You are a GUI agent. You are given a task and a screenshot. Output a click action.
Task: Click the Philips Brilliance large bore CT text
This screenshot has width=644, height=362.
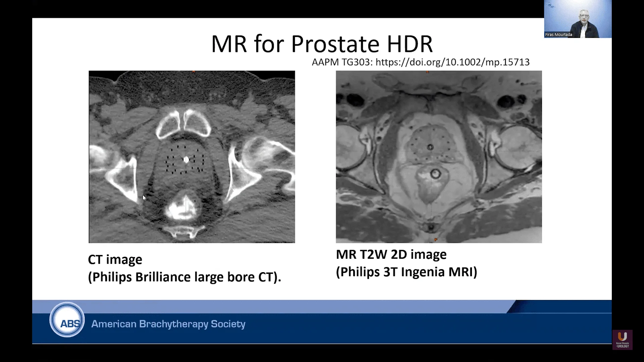click(184, 278)
